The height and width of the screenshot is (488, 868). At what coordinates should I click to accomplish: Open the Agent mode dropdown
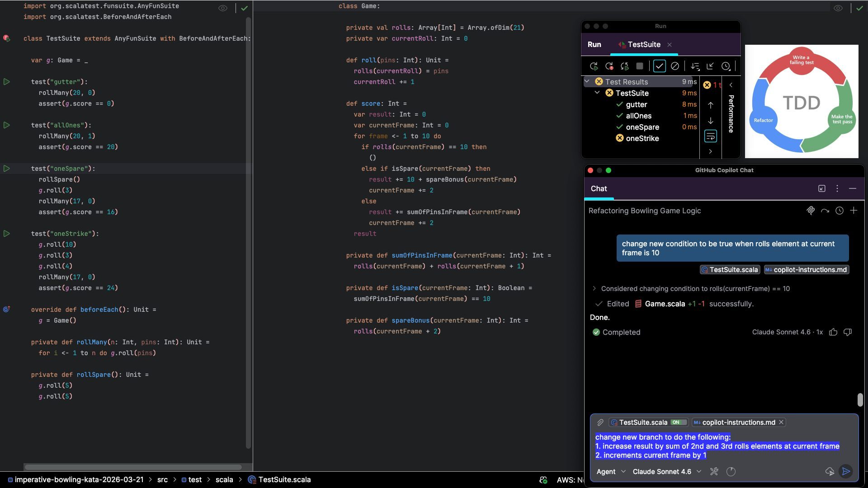[x=611, y=472]
